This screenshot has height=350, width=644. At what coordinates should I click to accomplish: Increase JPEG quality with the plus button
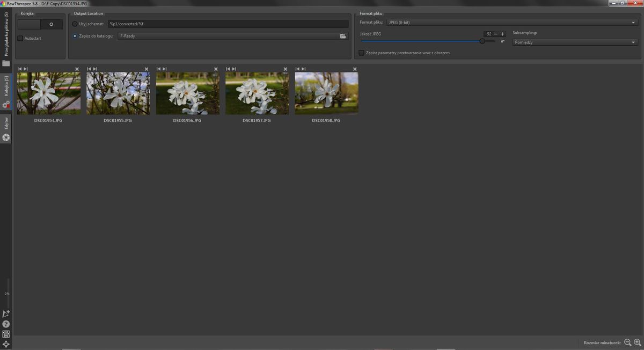pos(502,34)
